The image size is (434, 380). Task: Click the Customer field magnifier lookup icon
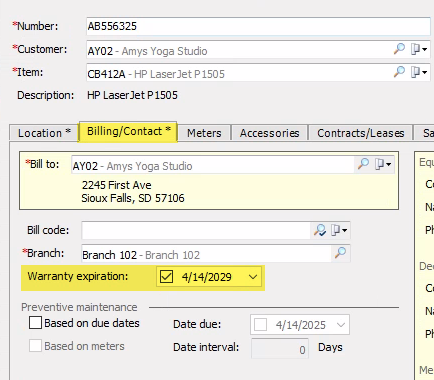[399, 49]
